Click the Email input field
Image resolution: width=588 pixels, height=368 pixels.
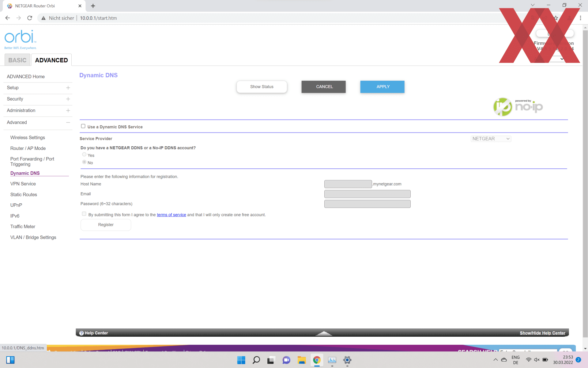click(x=367, y=194)
